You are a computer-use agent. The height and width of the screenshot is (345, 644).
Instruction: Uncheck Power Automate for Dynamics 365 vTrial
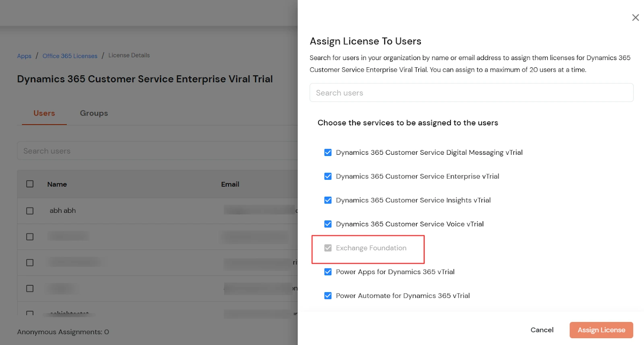(x=328, y=296)
